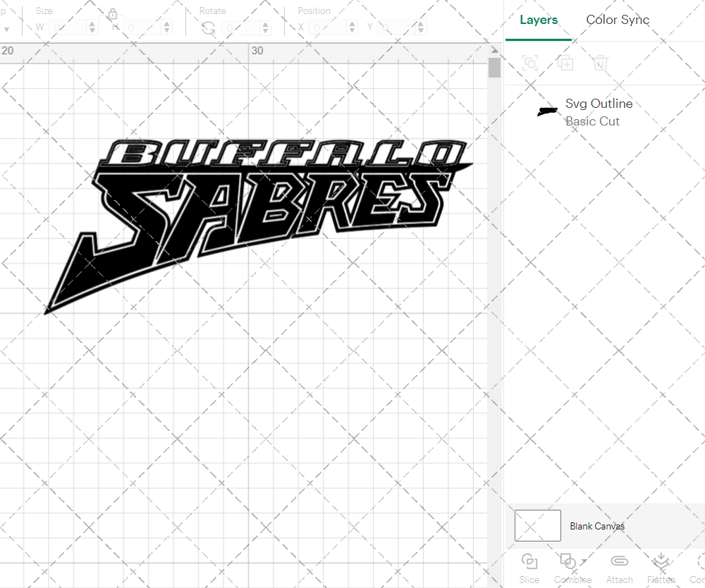Collapse the right panel with chevron arrow
This screenshot has width=705, height=588.
point(495,49)
